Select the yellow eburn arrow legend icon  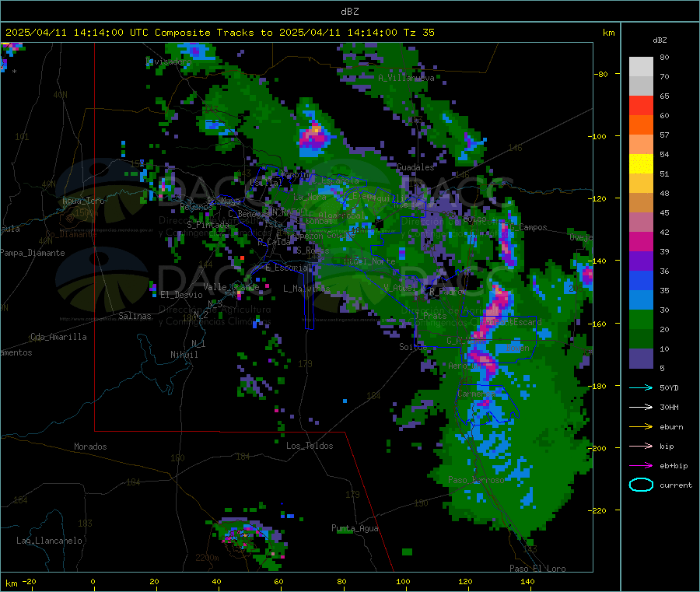[641, 426]
